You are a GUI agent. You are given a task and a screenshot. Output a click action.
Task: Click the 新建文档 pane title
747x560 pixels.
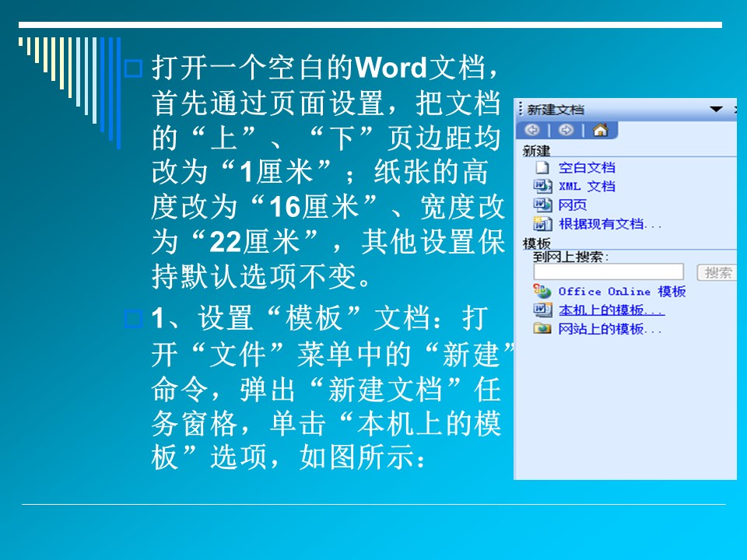(x=556, y=110)
